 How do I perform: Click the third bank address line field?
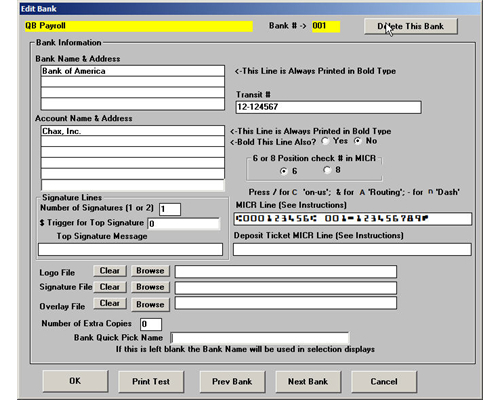coord(133,93)
